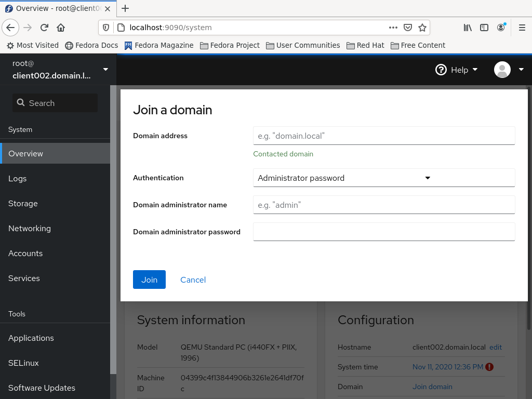Open the Library icon in toolbar
The height and width of the screenshot is (399, 532).
(x=468, y=28)
